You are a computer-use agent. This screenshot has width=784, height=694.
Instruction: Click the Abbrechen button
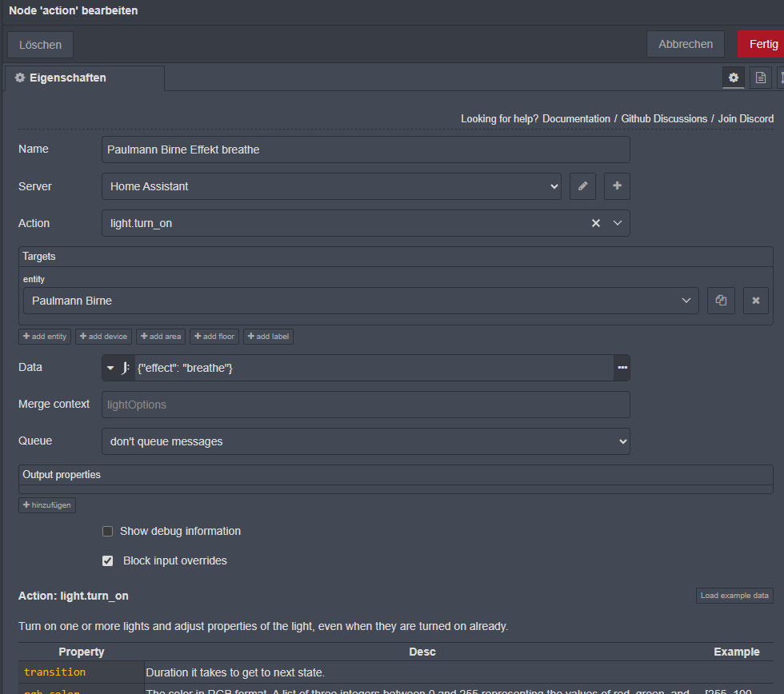tap(686, 44)
